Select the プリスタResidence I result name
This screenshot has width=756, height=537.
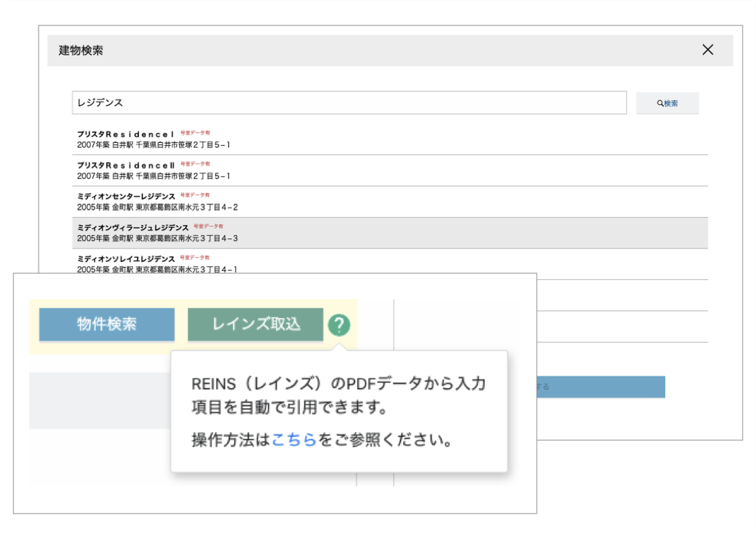pyautogui.click(x=126, y=134)
